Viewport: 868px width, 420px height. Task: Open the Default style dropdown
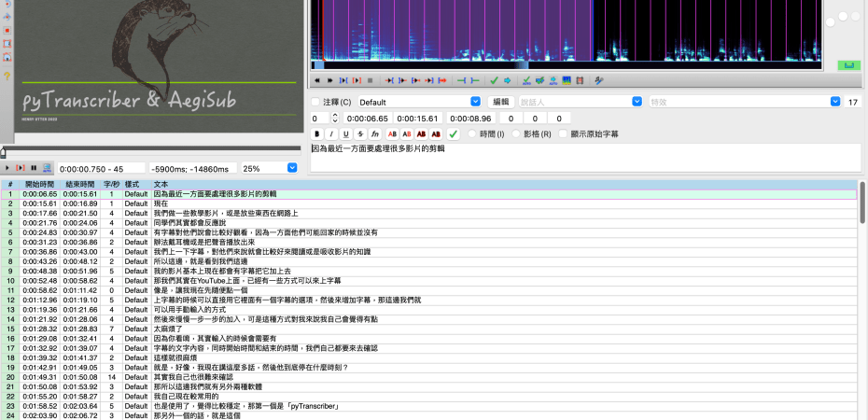(x=474, y=102)
